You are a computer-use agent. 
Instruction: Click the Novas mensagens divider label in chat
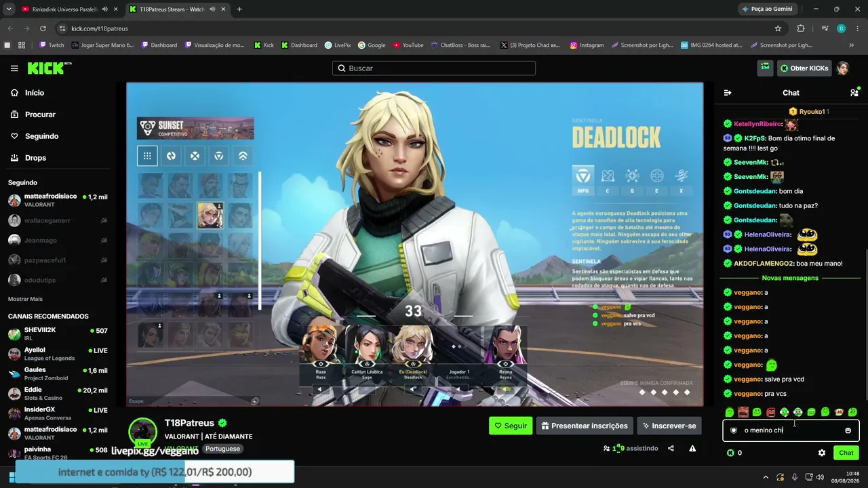point(790,278)
